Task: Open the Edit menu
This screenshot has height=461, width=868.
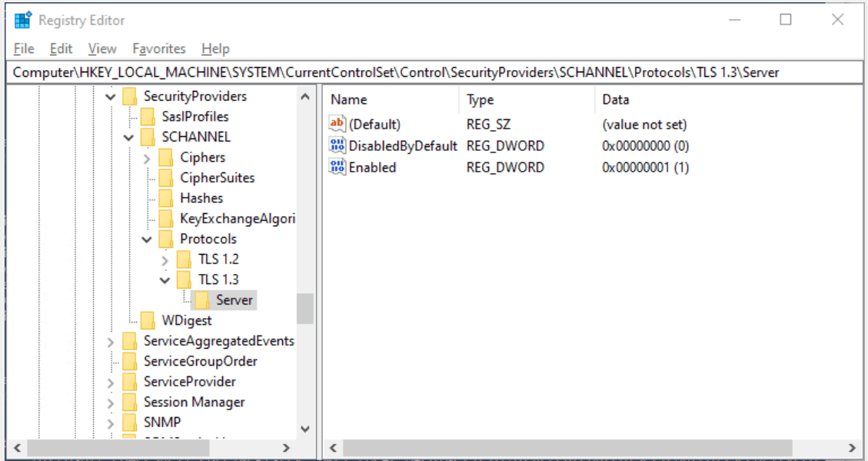Action: [60, 48]
